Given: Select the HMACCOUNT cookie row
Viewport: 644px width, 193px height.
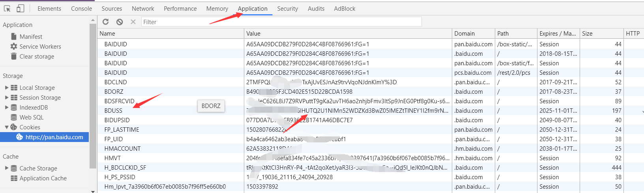Looking at the screenshot, I should click(x=371, y=149).
